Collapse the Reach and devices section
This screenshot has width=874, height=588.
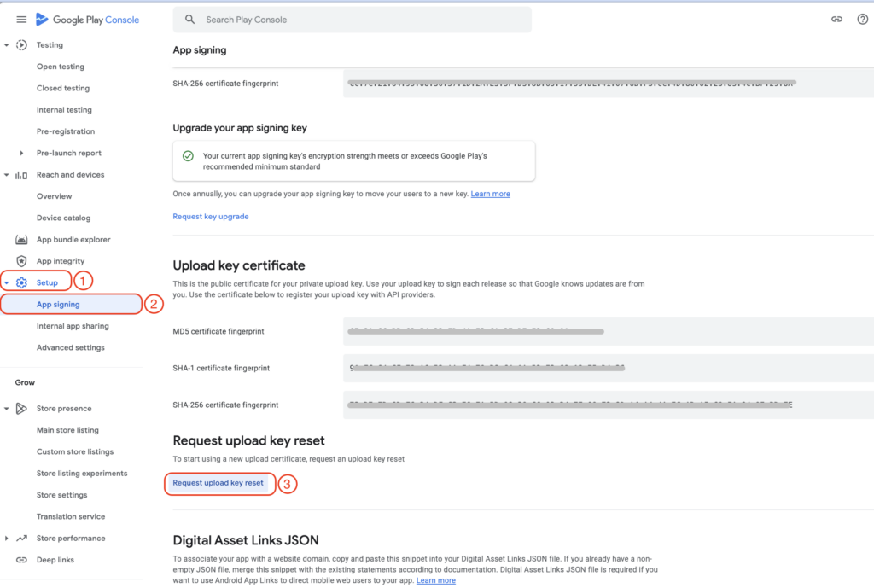coord(7,175)
